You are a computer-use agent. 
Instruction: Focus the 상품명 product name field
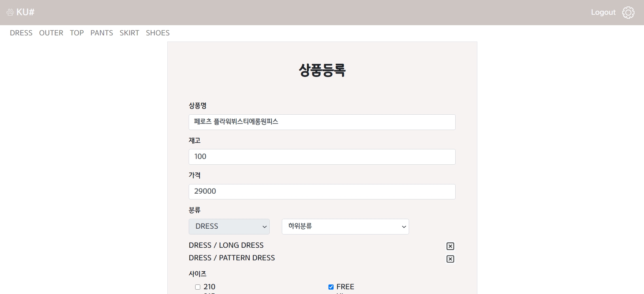[x=322, y=122]
